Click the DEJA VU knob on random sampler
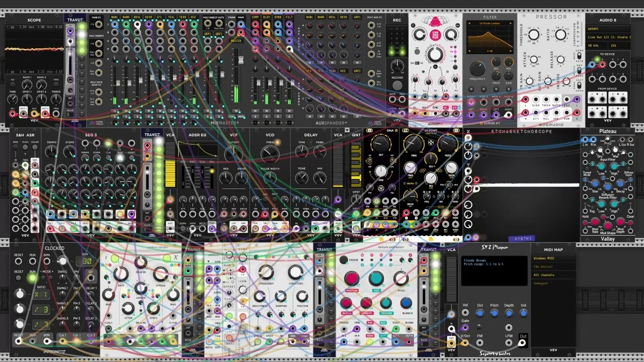The image size is (644, 362). [x=141, y=262]
